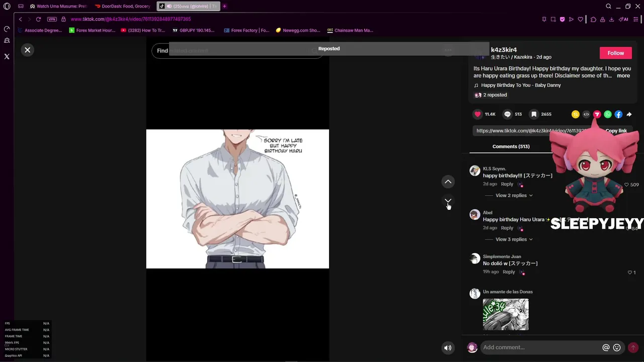The width and height of the screenshot is (644, 362).
Task: Open the Forex Market Hours bookmark
Action: click(92, 30)
